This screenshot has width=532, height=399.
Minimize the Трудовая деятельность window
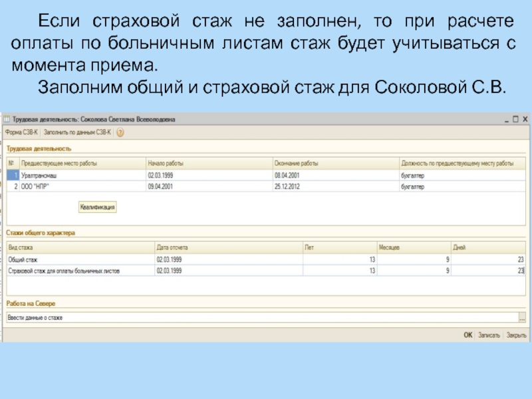(507, 120)
